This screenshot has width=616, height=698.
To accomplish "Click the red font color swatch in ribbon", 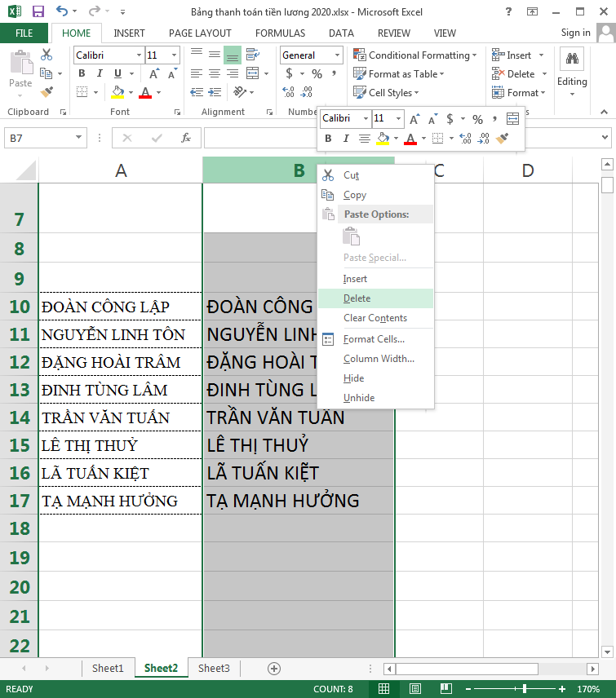I will click(145, 93).
